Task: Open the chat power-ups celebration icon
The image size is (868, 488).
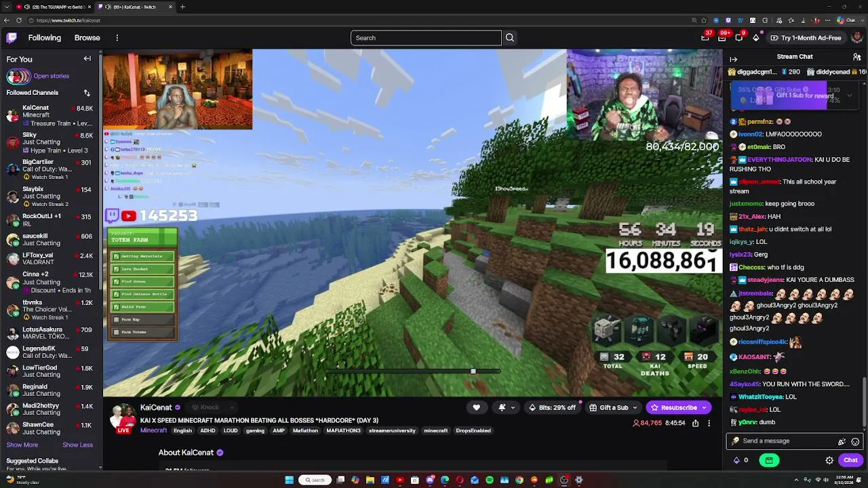Action: coord(842,442)
